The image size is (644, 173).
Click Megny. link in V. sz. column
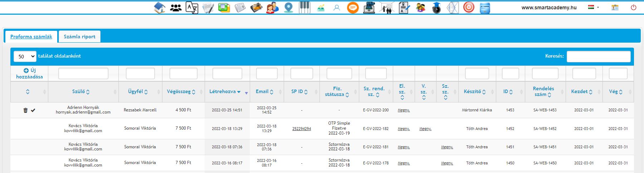click(425, 129)
